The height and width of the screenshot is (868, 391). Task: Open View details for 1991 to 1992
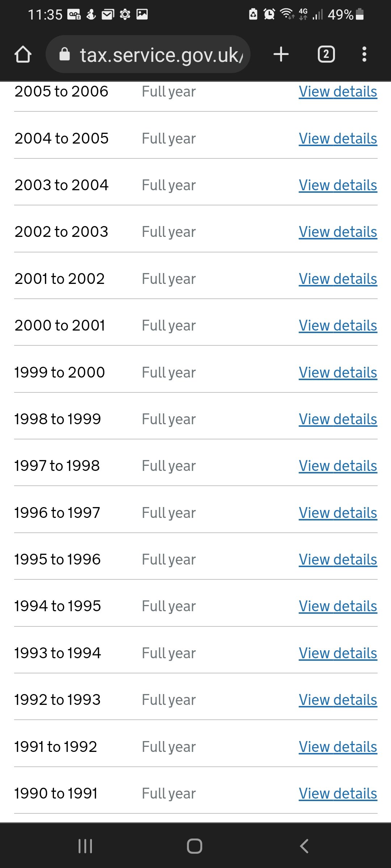[338, 747]
